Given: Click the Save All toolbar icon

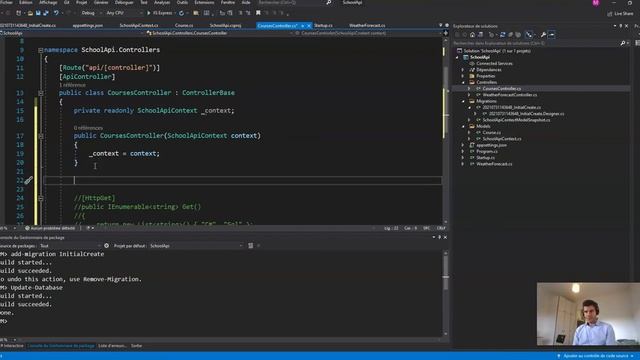Looking at the screenshot, I should [46, 13].
